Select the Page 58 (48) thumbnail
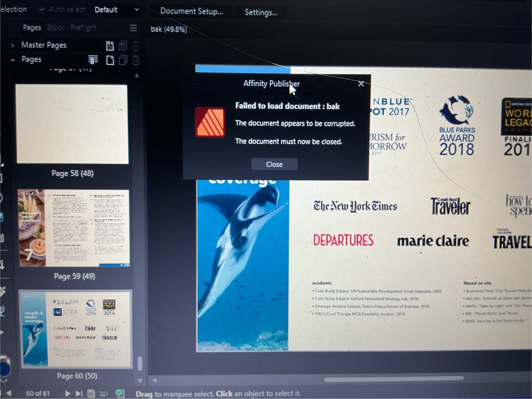The height and width of the screenshot is (399, 532). tap(72, 124)
